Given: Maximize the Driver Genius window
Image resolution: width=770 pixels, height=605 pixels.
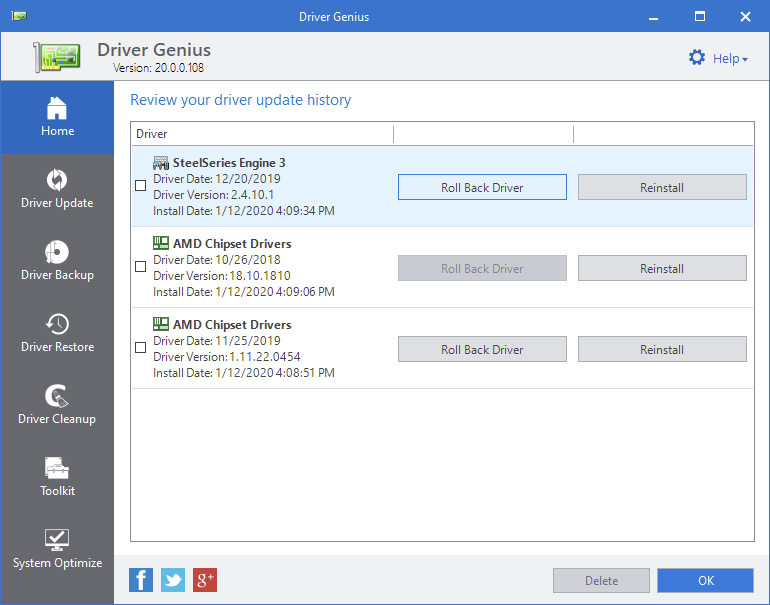Looking at the screenshot, I should pyautogui.click(x=700, y=17).
